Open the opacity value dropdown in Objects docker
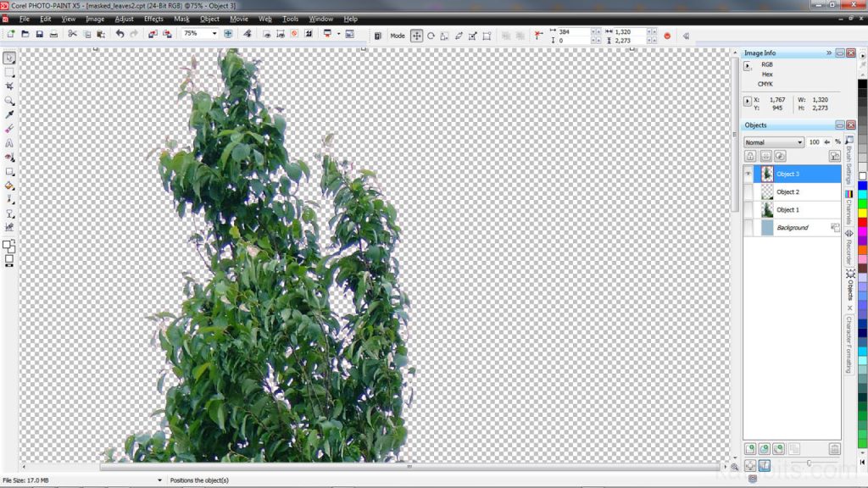Viewport: 868px width, 488px height. click(826, 141)
